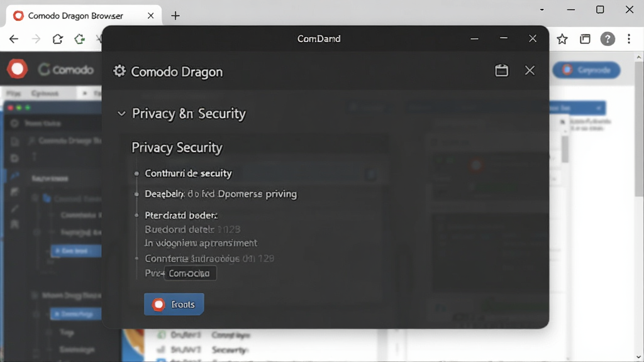The image size is (644, 362).
Task: Open the tab search dropdown arrow
Action: [x=541, y=9]
